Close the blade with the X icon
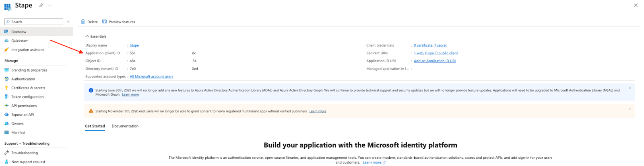The height and width of the screenshot is (166, 644). pos(636,5)
